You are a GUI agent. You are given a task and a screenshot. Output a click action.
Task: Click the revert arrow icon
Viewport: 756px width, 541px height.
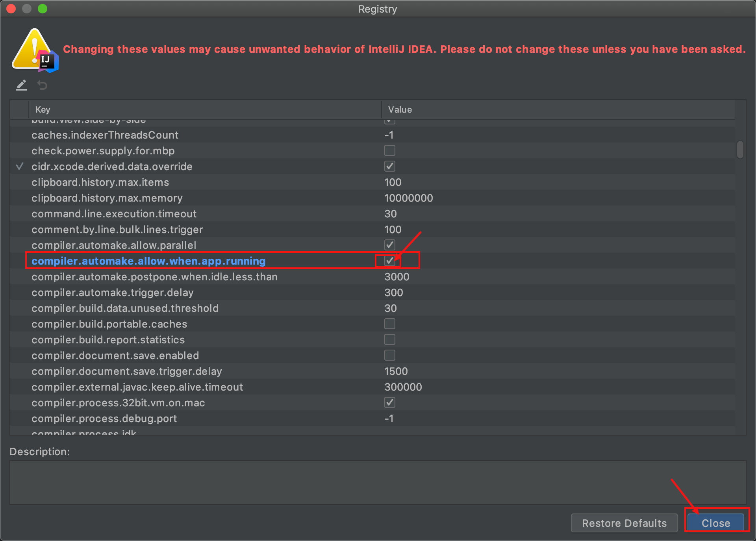coord(42,85)
